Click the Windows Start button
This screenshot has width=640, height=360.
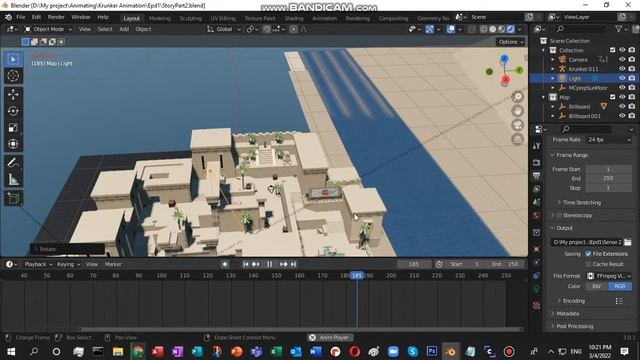[11, 351]
